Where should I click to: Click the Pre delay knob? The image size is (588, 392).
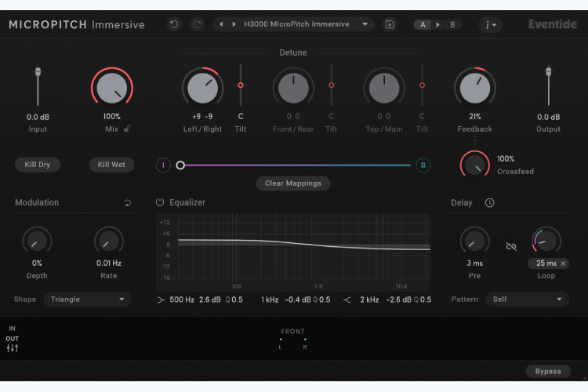[475, 241]
